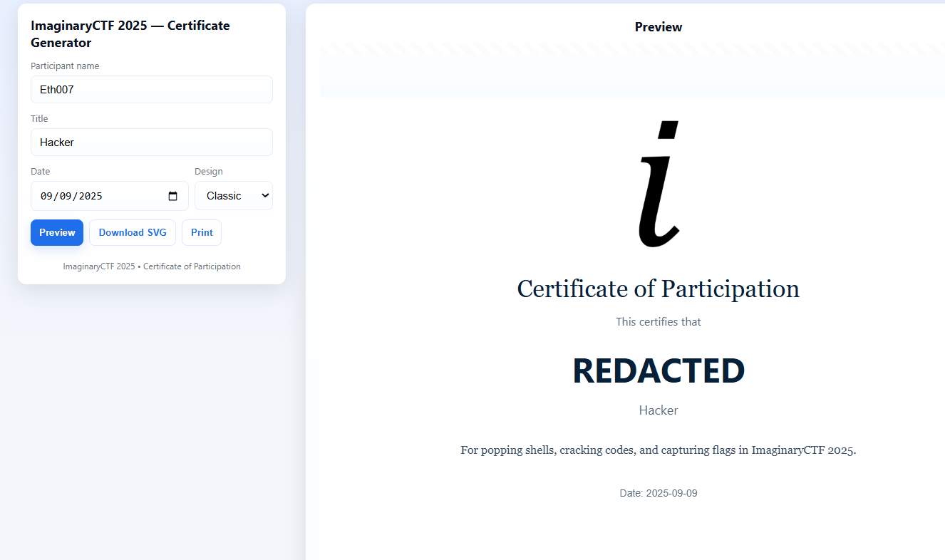Screen dimensions: 945x560
Task: Click the large italic 'i' logo
Action: point(658,185)
